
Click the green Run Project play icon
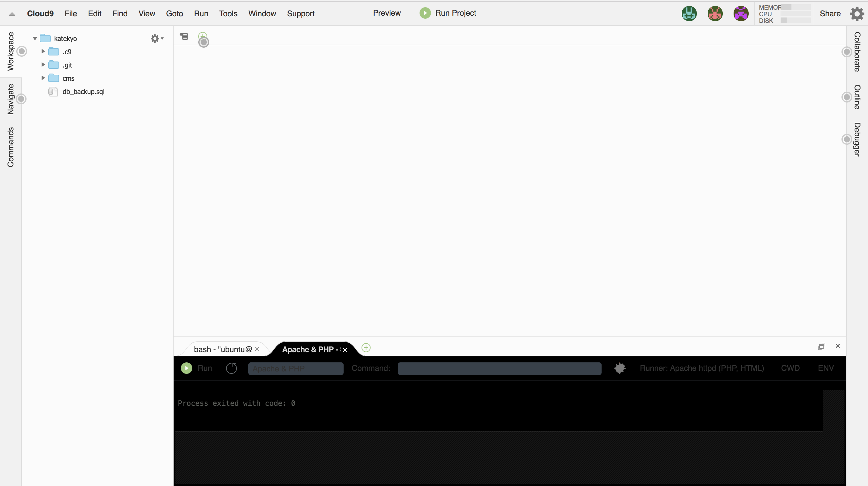coord(425,13)
